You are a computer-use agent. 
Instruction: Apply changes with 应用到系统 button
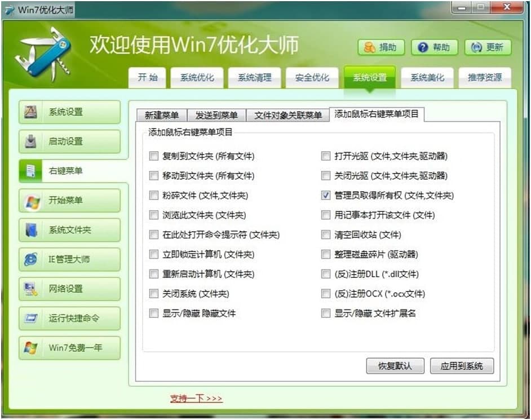tap(462, 366)
